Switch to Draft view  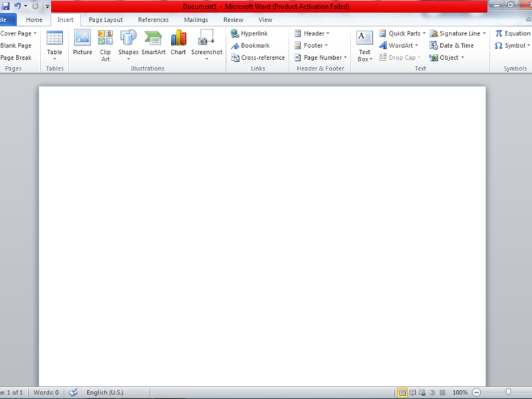[x=442, y=392]
